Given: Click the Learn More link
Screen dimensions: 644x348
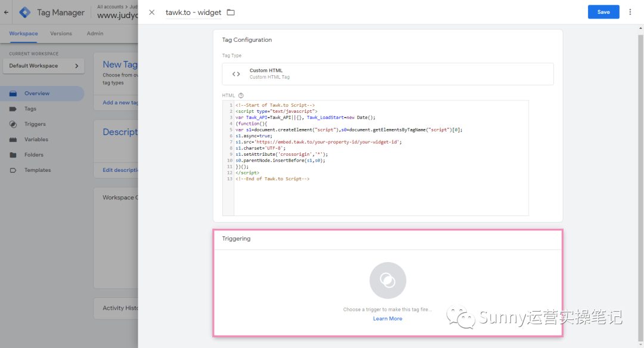Looking at the screenshot, I should pos(388,319).
